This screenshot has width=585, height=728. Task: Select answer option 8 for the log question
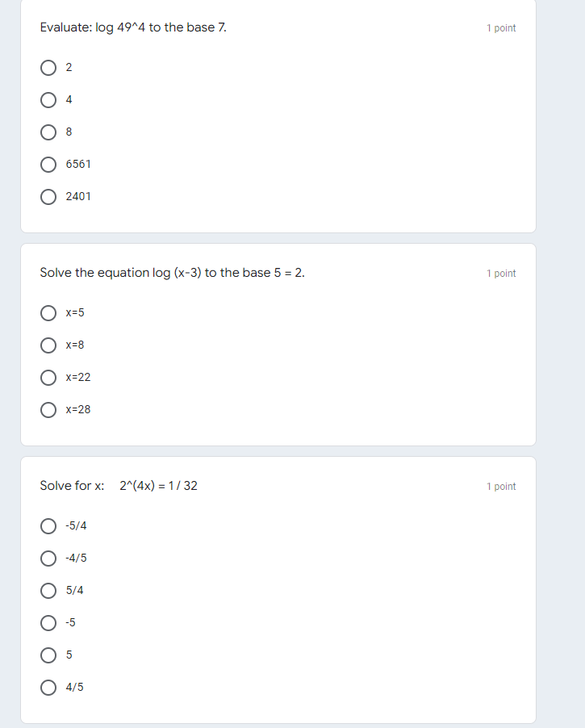49,132
